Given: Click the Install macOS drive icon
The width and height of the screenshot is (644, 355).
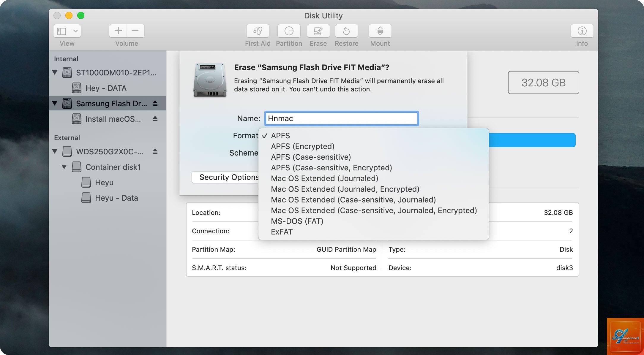Looking at the screenshot, I should (x=77, y=119).
